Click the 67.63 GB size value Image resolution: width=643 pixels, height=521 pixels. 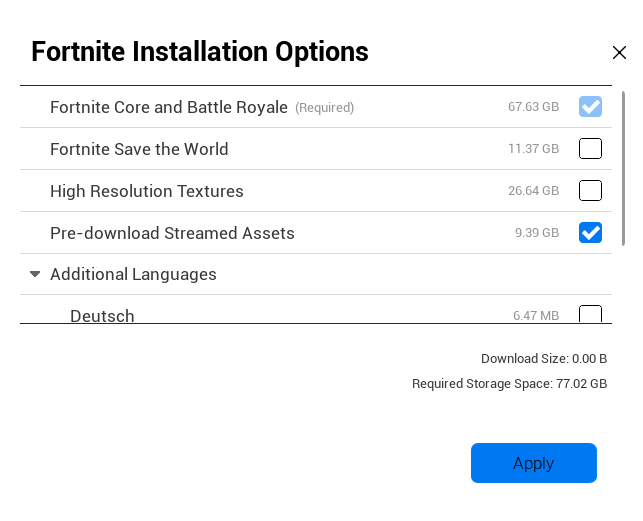coord(533,107)
